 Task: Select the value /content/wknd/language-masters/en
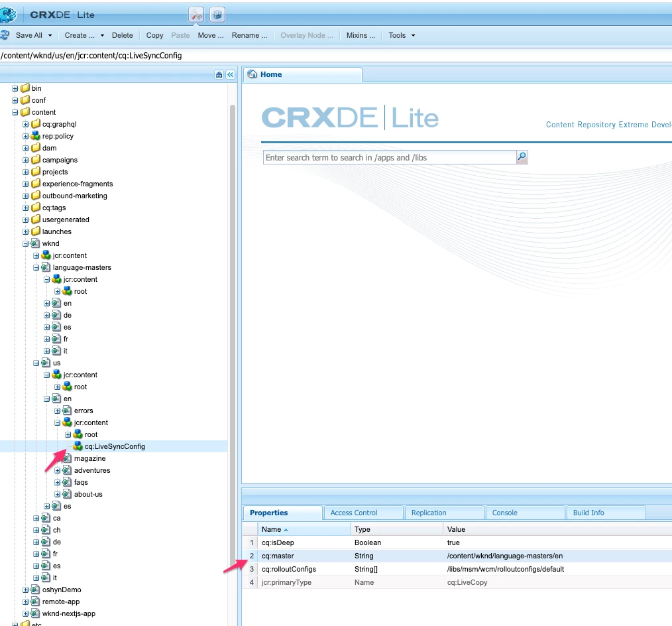pos(504,556)
